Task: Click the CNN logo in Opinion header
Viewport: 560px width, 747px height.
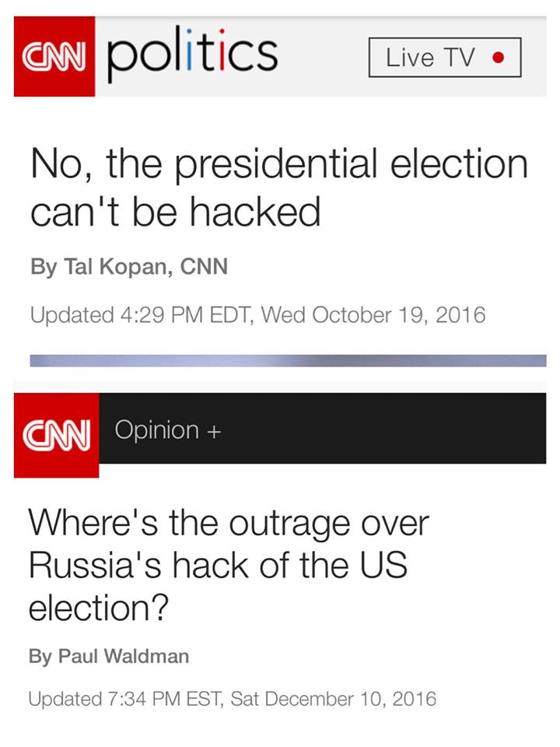Action: [57, 431]
